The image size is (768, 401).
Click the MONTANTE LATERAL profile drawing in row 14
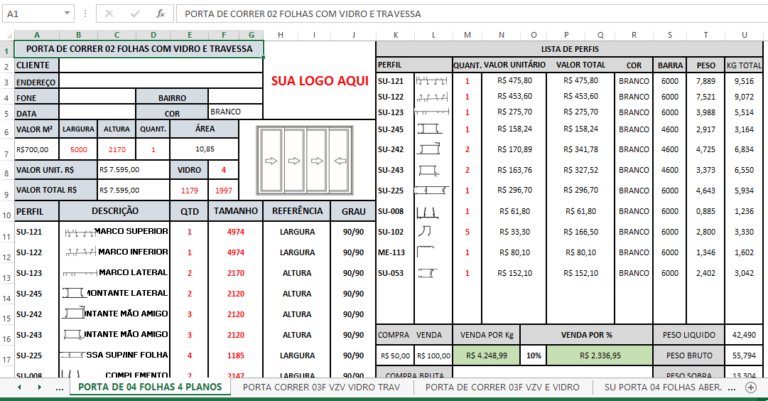pos(74,293)
